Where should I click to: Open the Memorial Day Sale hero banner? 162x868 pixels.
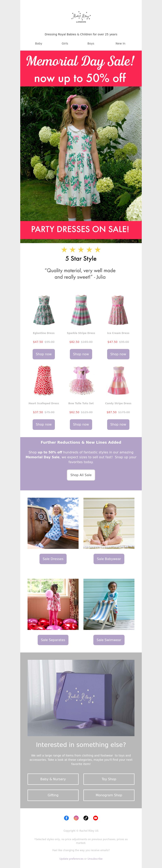point(81,147)
